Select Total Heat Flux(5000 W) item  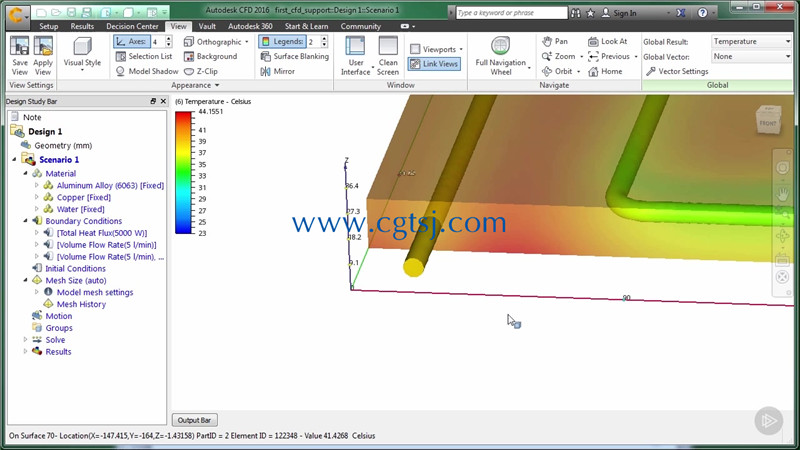[102, 233]
